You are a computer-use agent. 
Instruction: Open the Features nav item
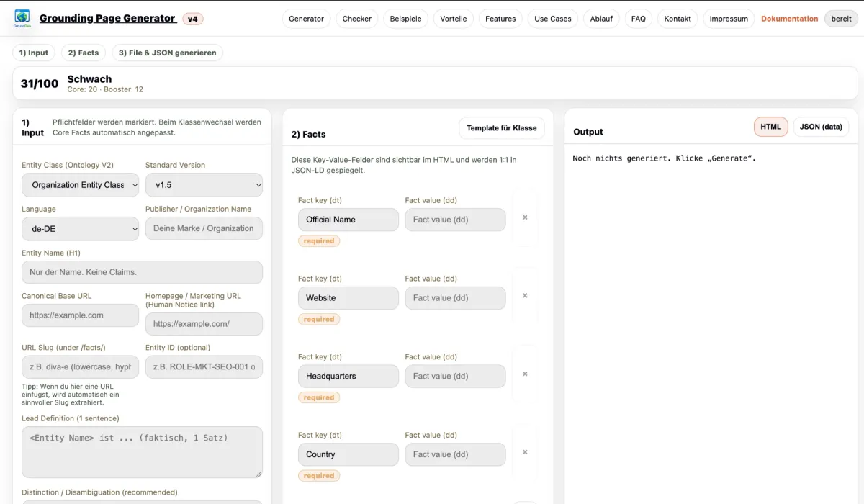(x=500, y=19)
